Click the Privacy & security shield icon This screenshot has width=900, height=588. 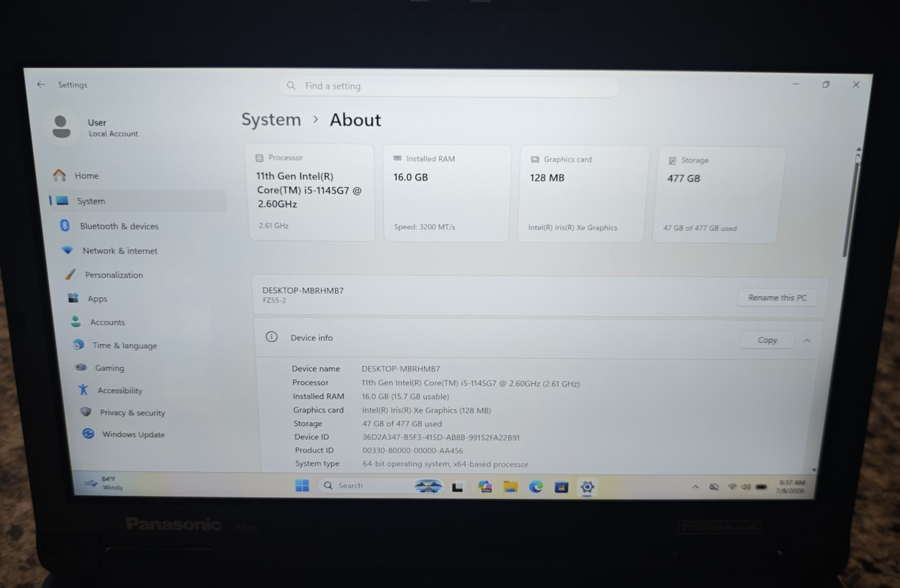[x=86, y=411]
